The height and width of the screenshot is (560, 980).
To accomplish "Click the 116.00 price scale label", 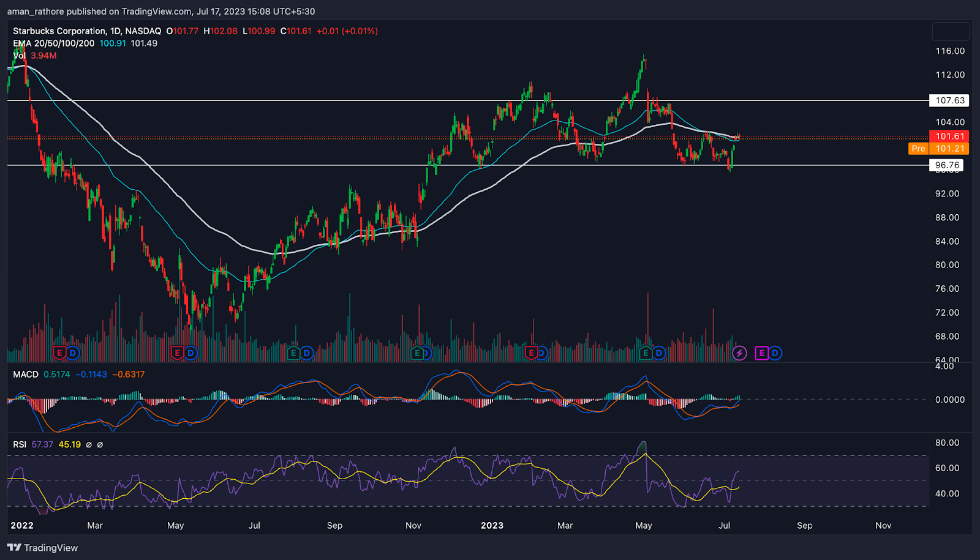I will tap(950, 51).
